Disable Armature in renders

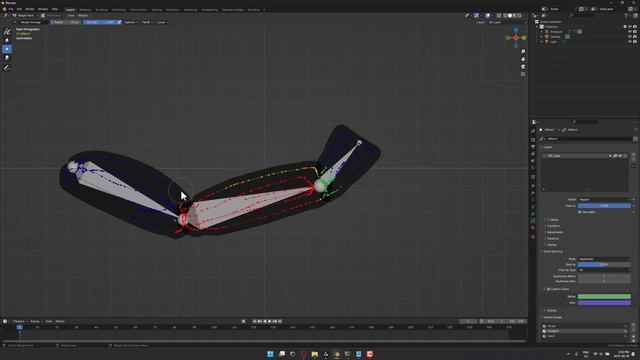coord(635,31)
